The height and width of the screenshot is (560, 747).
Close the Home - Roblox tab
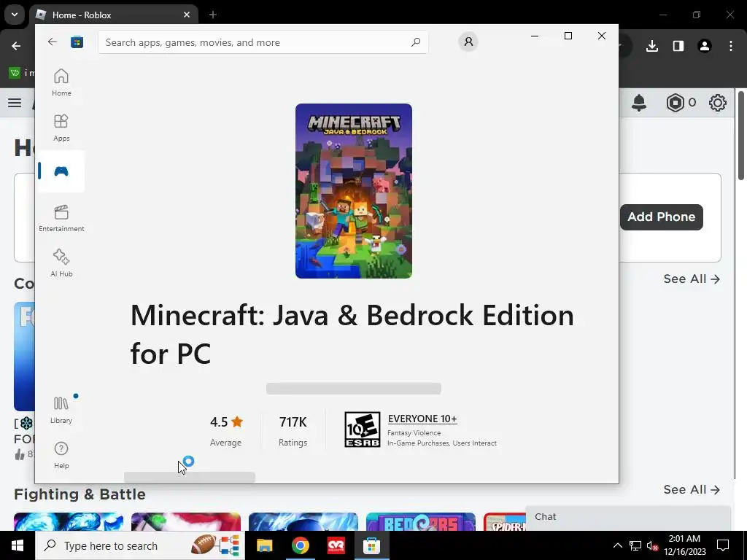pos(187,15)
